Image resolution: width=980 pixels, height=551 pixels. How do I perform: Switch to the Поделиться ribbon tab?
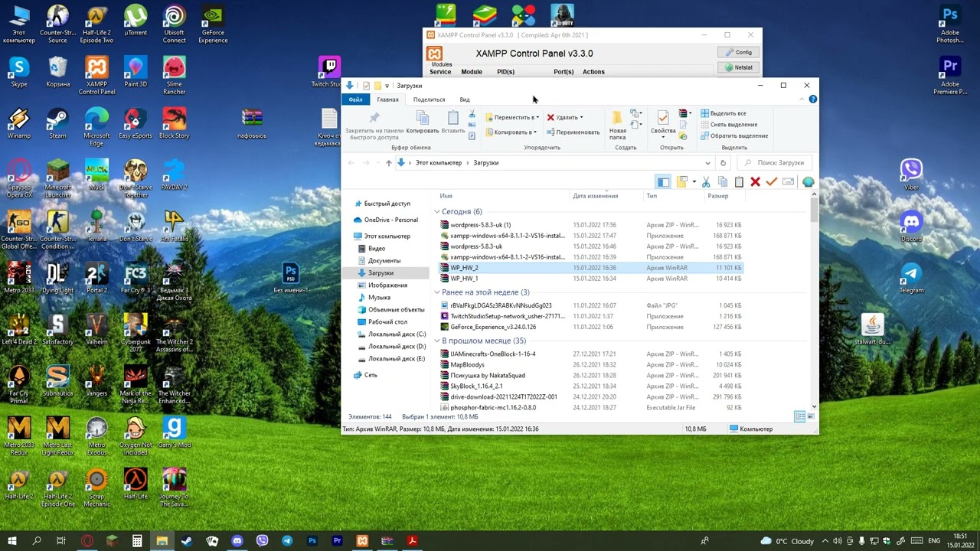click(x=429, y=99)
